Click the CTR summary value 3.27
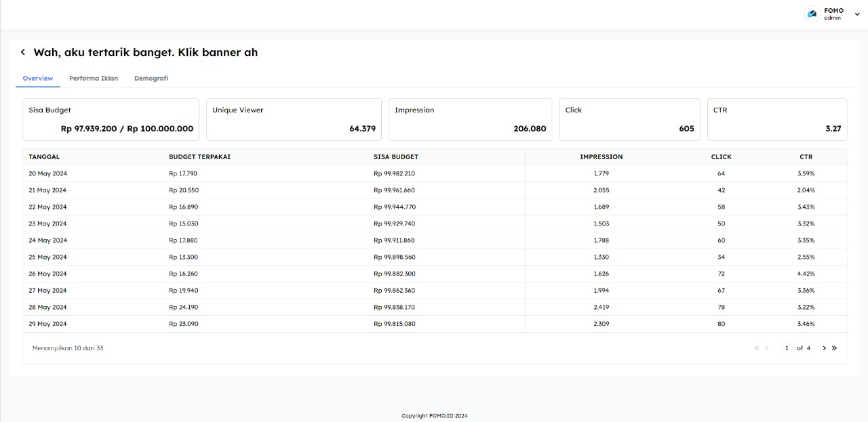 click(x=833, y=129)
